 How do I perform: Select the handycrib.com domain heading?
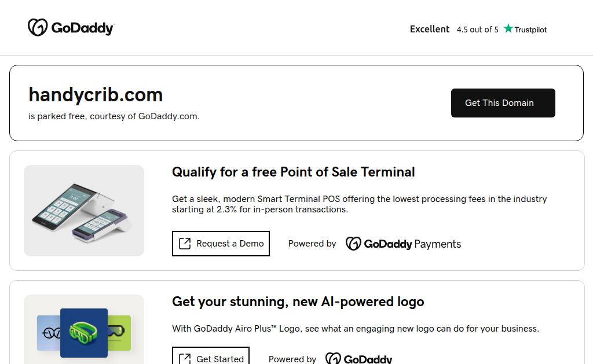coord(96,95)
